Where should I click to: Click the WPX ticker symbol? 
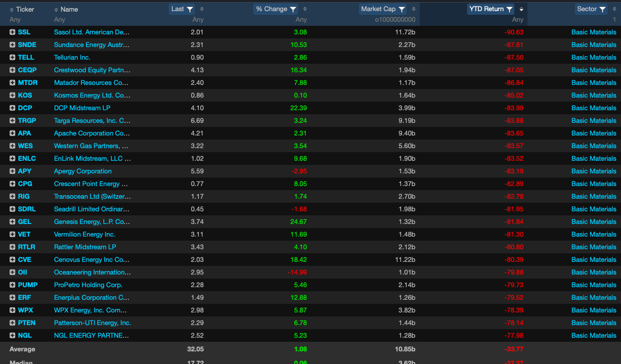pyautogui.click(x=26, y=310)
